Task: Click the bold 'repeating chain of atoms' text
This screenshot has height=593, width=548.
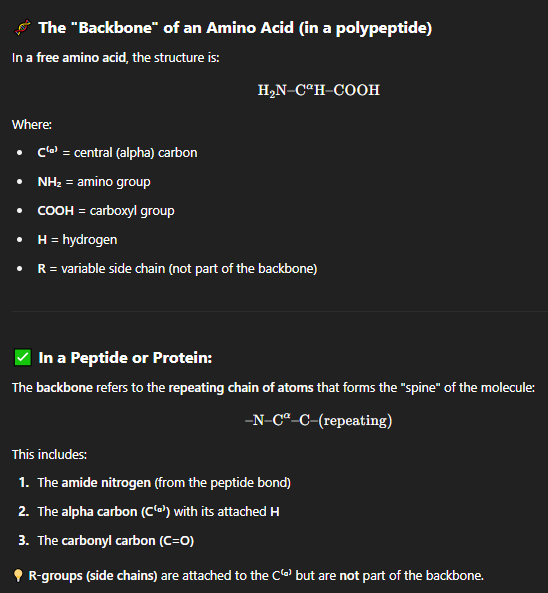Action: pos(241,388)
